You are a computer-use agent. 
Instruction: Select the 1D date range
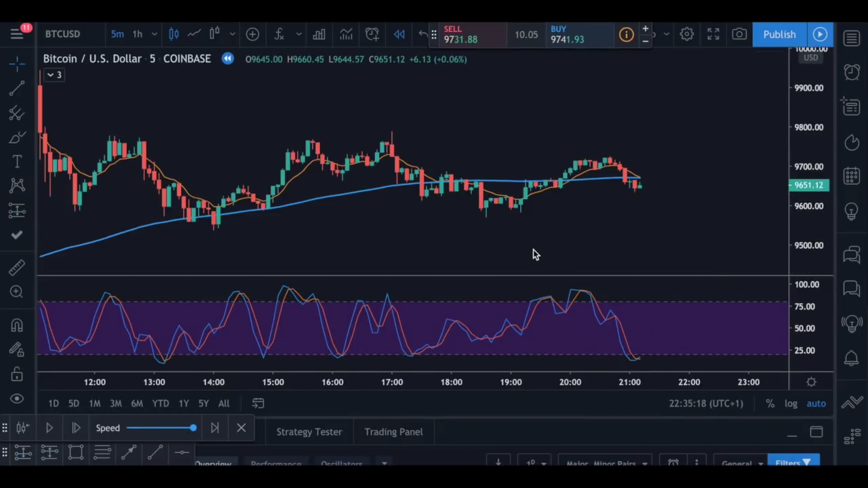pos(54,403)
